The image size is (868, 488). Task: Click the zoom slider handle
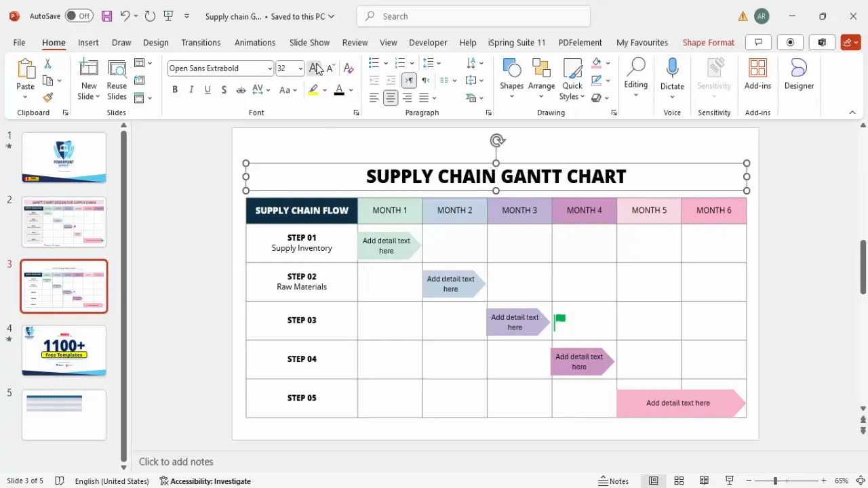[x=775, y=481]
